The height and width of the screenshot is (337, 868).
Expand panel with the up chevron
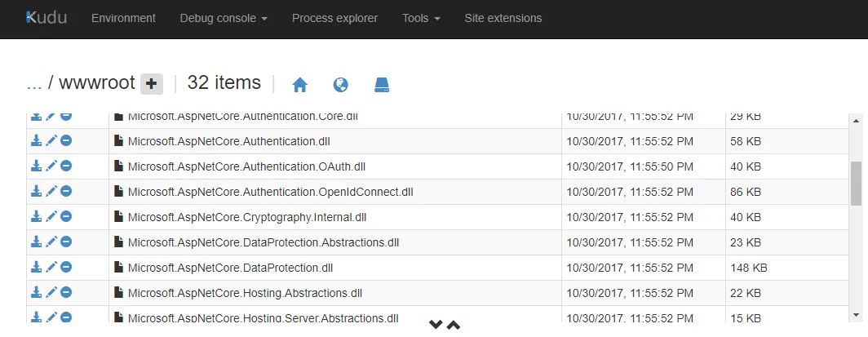tap(454, 325)
